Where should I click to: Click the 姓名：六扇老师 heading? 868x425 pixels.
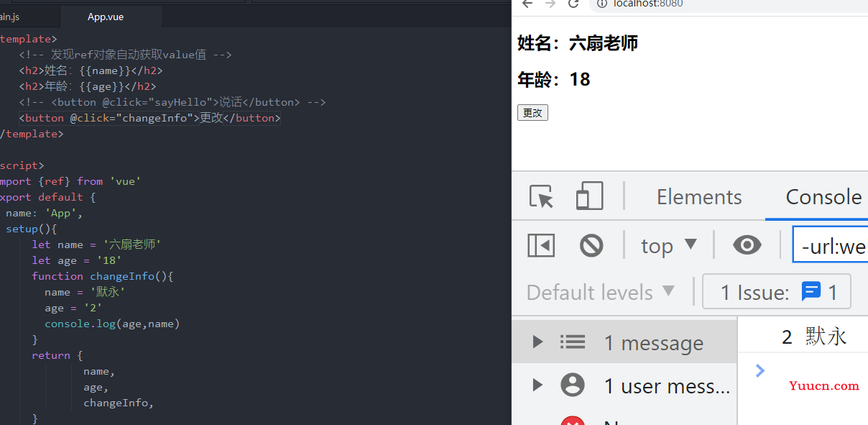(x=578, y=43)
